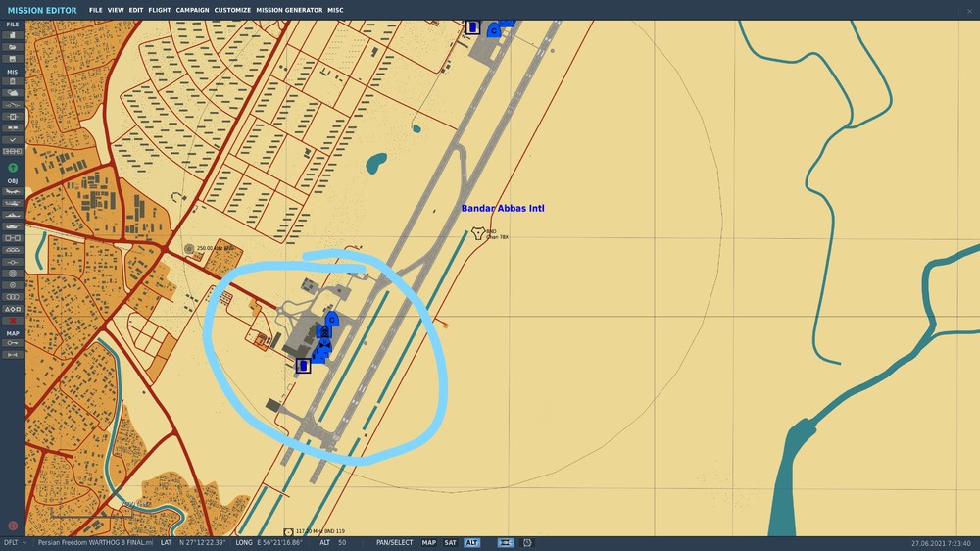Screen dimensions: 980x551
Task: Open the VIEW menu
Action: pos(116,10)
